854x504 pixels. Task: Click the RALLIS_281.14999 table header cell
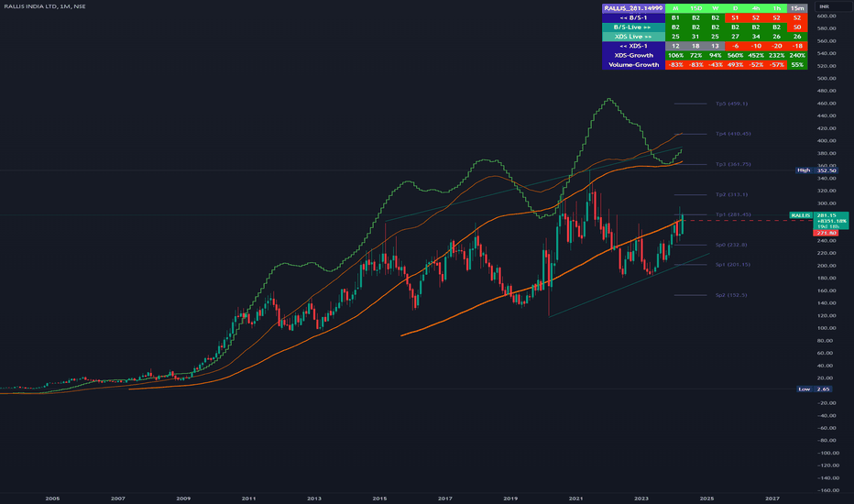633,8
